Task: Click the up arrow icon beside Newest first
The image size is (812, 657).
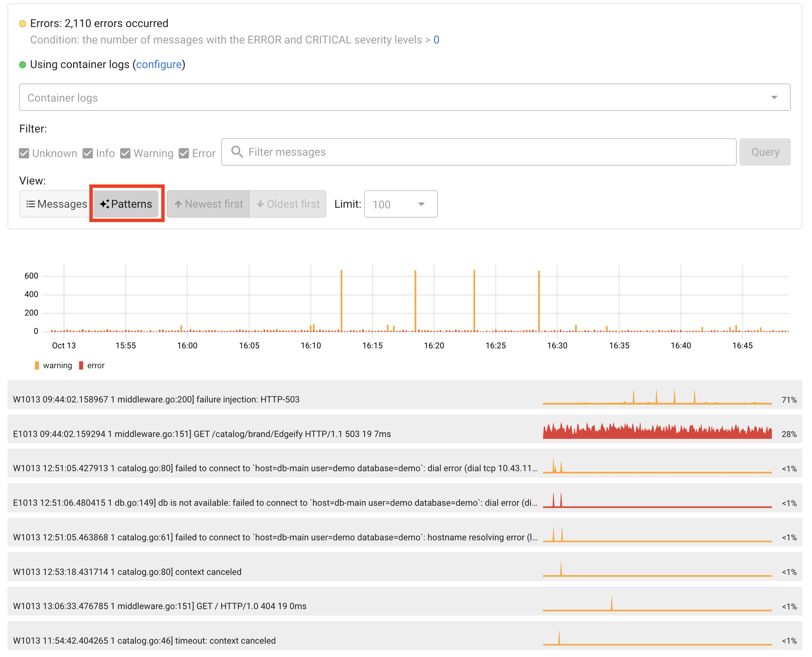Action: (x=178, y=204)
